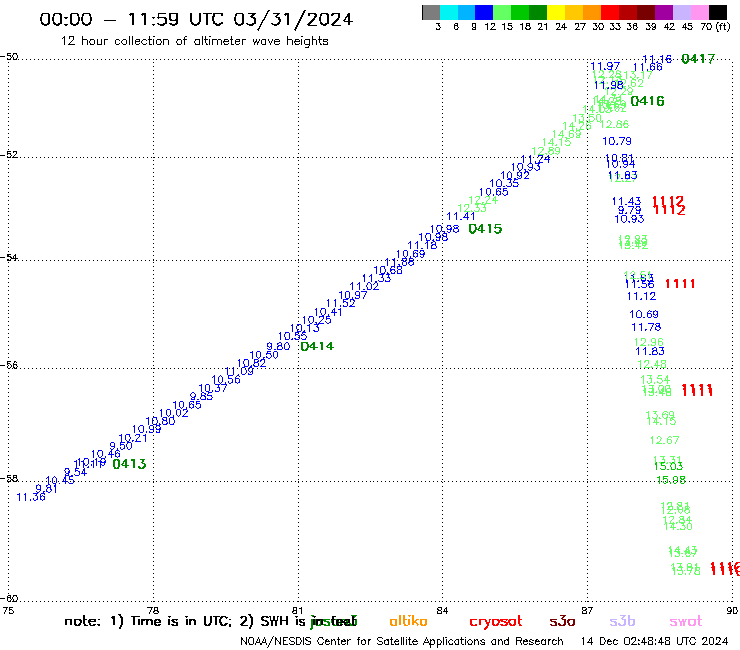The height and width of the screenshot is (650, 740).
Task: Click the wave height value '11.43'
Action: tap(626, 202)
